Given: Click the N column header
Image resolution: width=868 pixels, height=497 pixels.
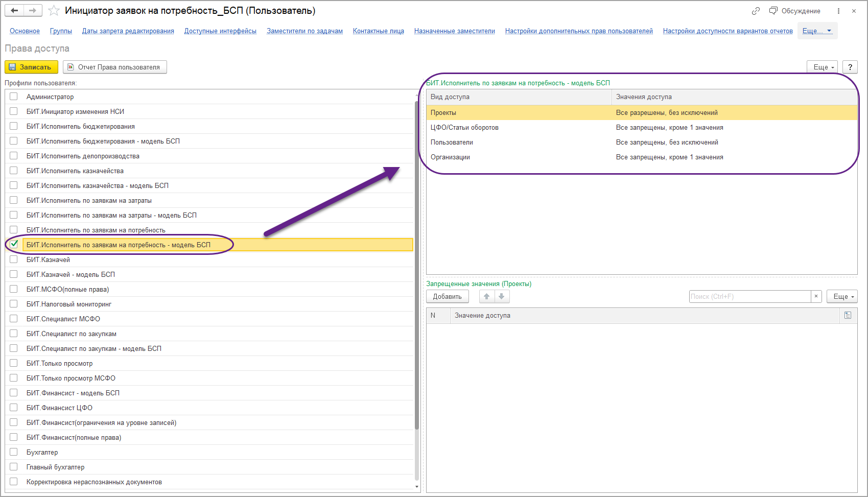Looking at the screenshot, I should point(438,316).
